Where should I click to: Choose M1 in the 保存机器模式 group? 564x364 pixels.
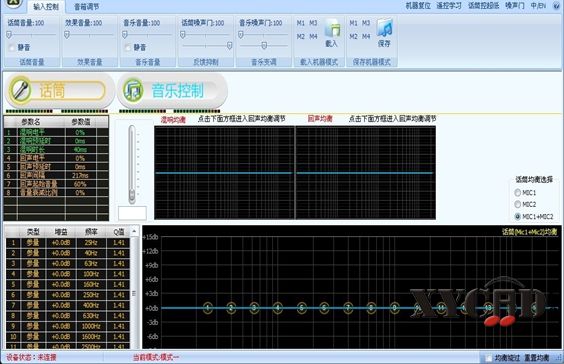(353, 23)
